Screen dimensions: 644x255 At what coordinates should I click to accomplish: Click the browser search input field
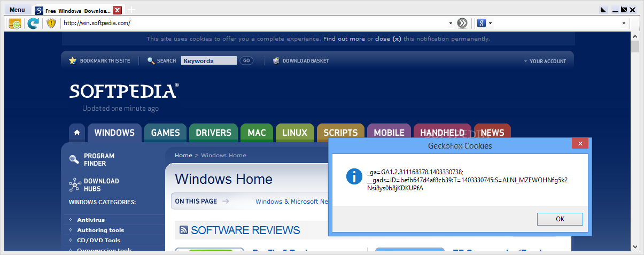[x=556, y=23]
